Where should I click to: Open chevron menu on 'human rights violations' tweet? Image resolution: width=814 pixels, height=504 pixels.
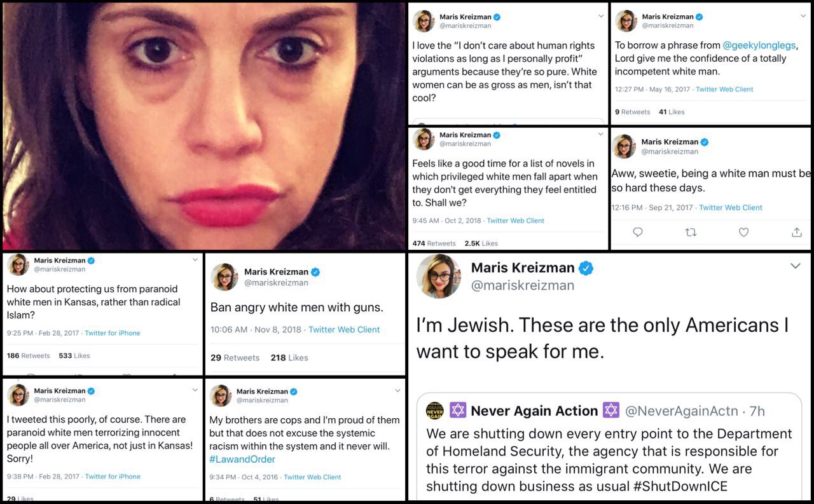[x=600, y=16]
